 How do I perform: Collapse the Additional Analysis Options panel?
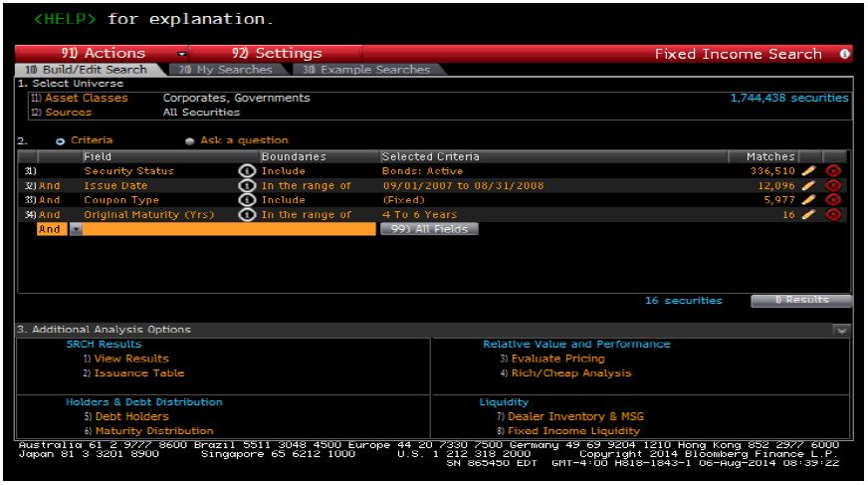tap(841, 329)
